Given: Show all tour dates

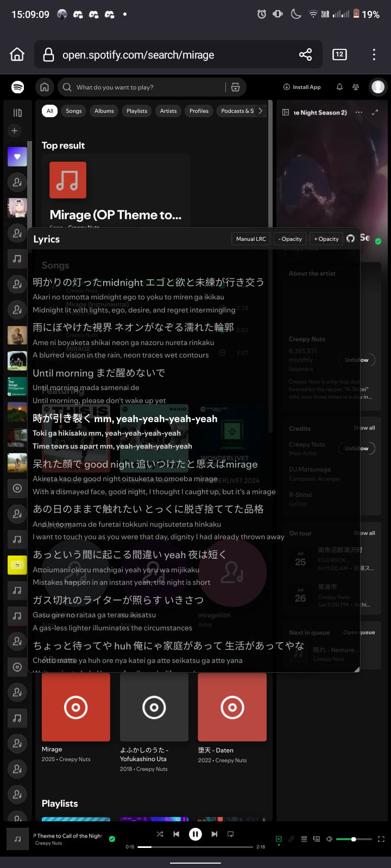Looking at the screenshot, I should click(x=364, y=533).
